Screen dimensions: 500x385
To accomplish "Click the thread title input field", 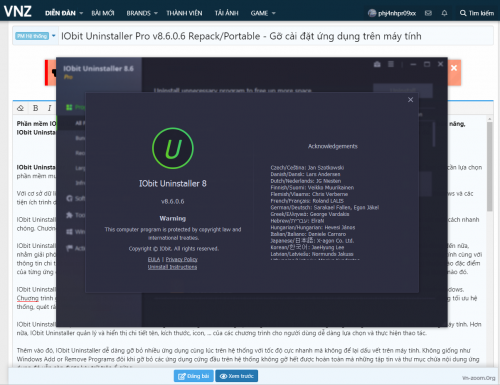I will (x=276, y=36).
